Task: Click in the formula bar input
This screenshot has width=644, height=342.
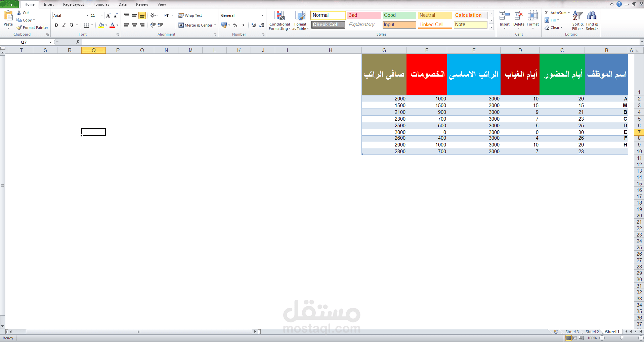Action: (360, 42)
